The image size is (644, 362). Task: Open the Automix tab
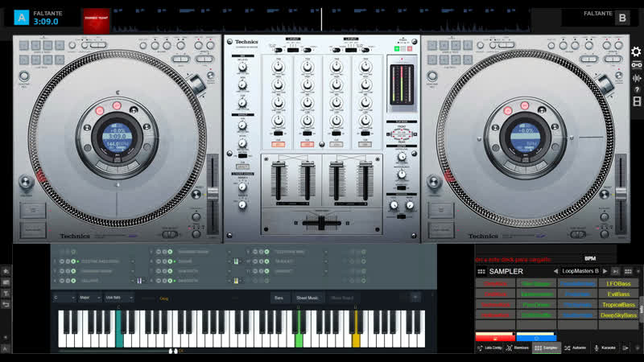point(575,348)
